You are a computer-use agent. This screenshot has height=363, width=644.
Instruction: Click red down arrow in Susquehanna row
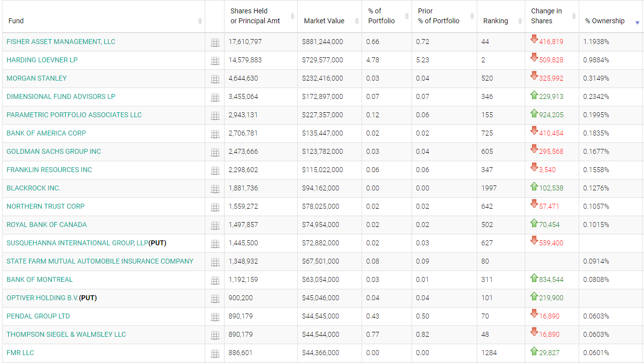pos(534,240)
